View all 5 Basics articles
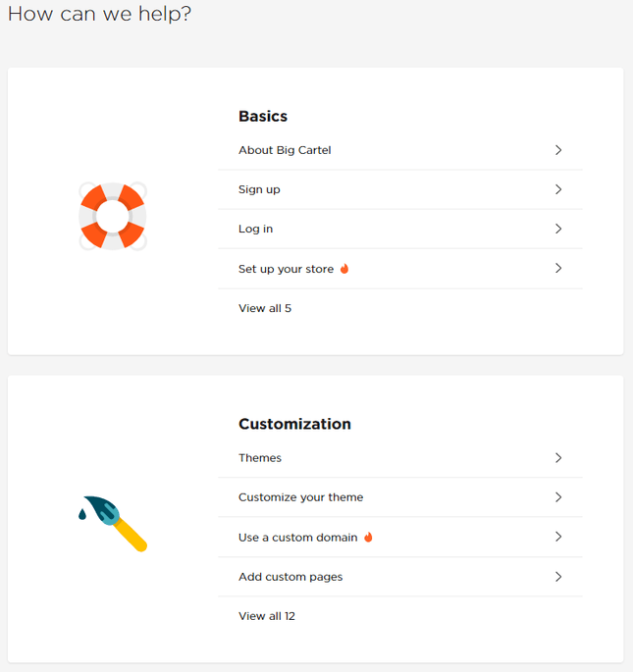 [265, 308]
